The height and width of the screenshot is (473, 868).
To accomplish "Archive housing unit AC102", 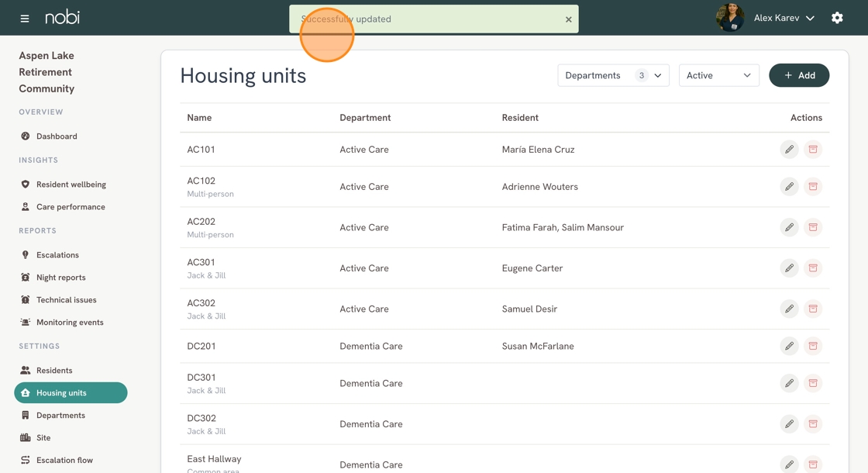I will click(x=813, y=187).
